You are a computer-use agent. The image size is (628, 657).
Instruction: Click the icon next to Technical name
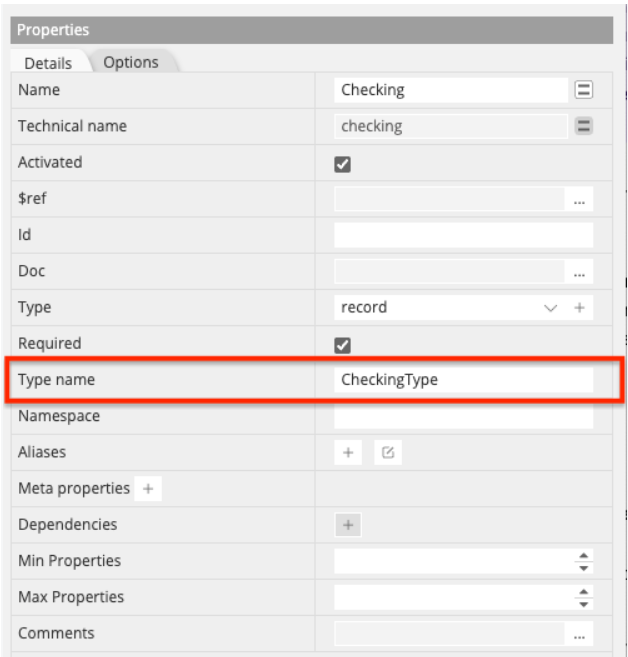tap(584, 126)
